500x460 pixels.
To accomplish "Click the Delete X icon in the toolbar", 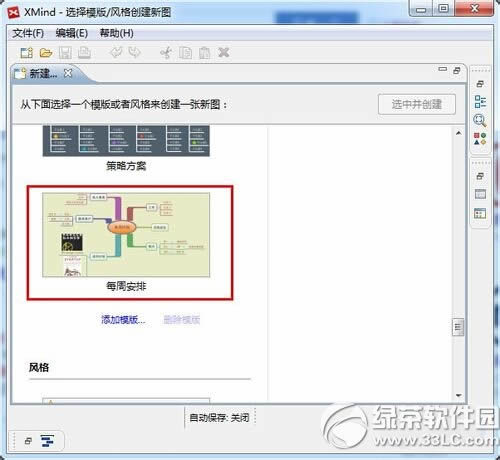I will click(224, 52).
